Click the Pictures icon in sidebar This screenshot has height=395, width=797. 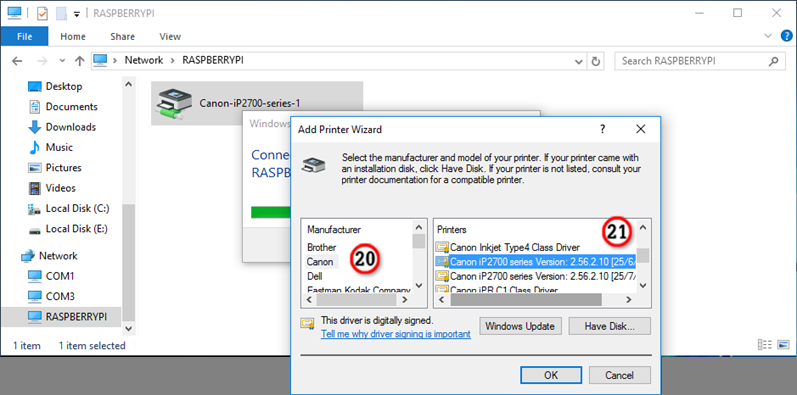point(35,168)
